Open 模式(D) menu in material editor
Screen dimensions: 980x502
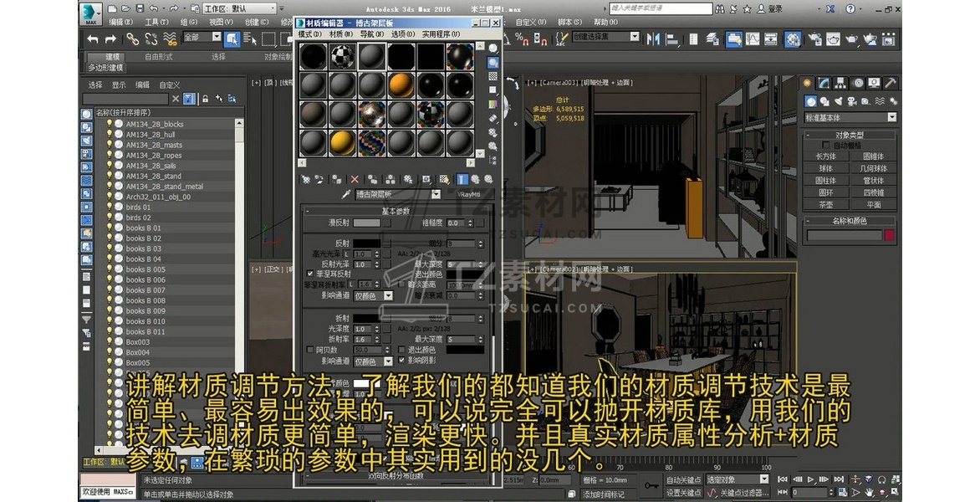point(310,34)
